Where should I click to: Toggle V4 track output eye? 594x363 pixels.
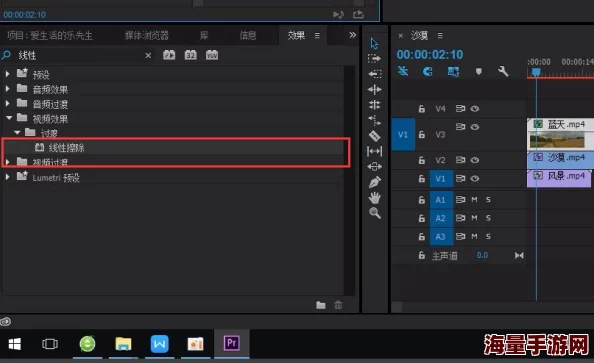(x=475, y=109)
